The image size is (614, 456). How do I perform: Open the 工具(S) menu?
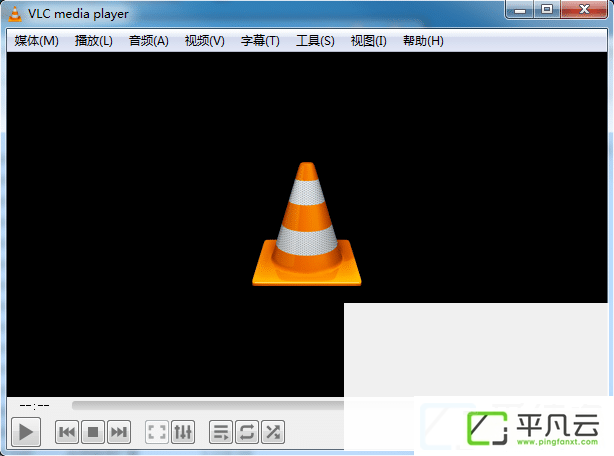315,41
